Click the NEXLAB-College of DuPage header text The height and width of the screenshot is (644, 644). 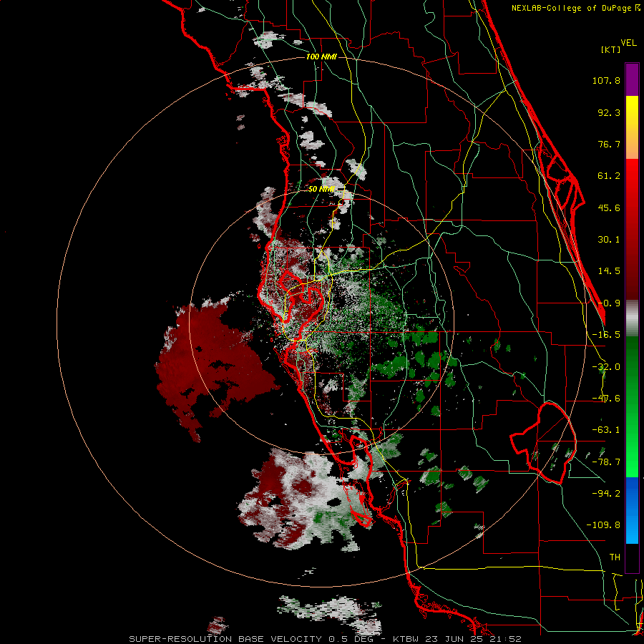pyautogui.click(x=575, y=8)
